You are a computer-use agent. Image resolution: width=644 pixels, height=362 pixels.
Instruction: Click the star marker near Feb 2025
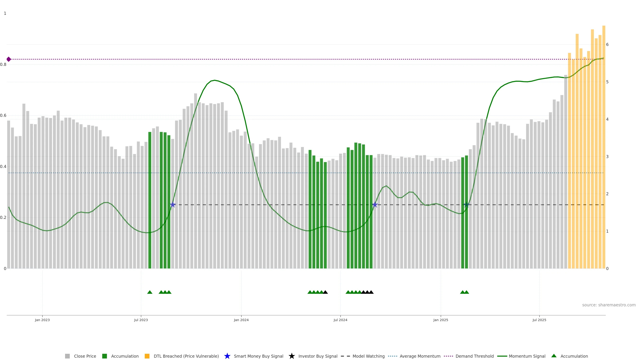(x=466, y=205)
